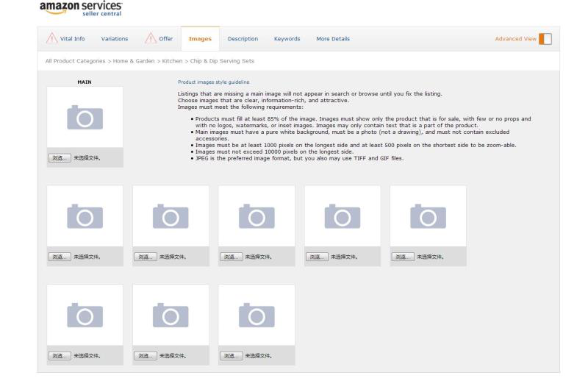Go to the Keywords tab

[287, 39]
